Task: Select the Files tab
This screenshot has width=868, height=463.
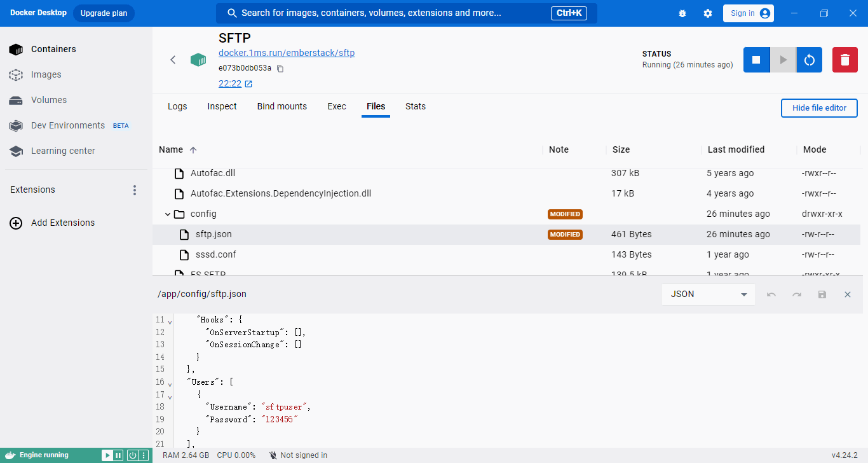Action: 376,106
